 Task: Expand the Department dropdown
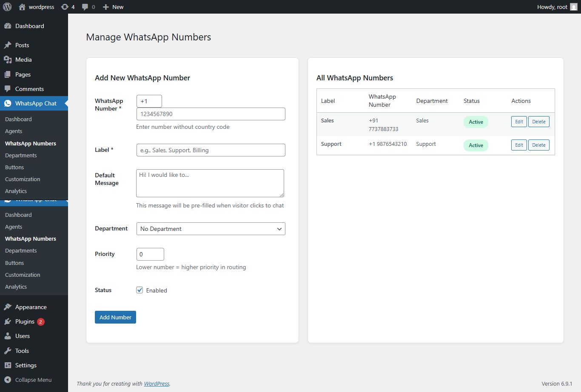pos(211,229)
